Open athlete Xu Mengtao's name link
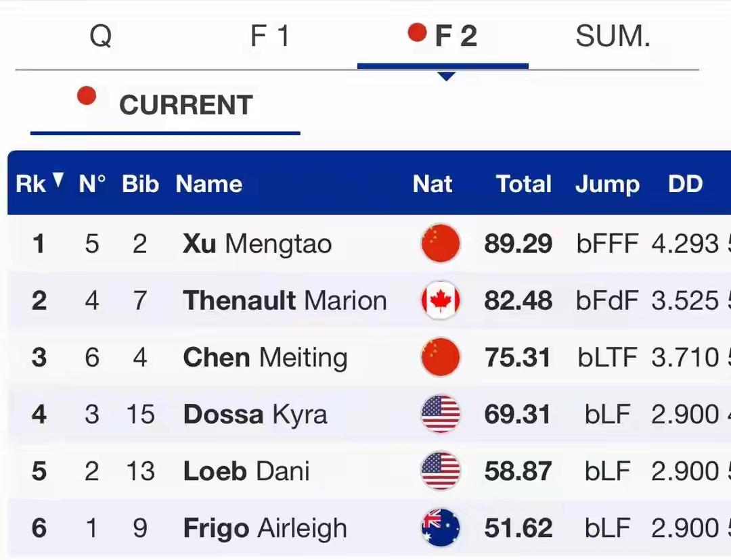Viewport: 731px width, 560px height. [257, 243]
